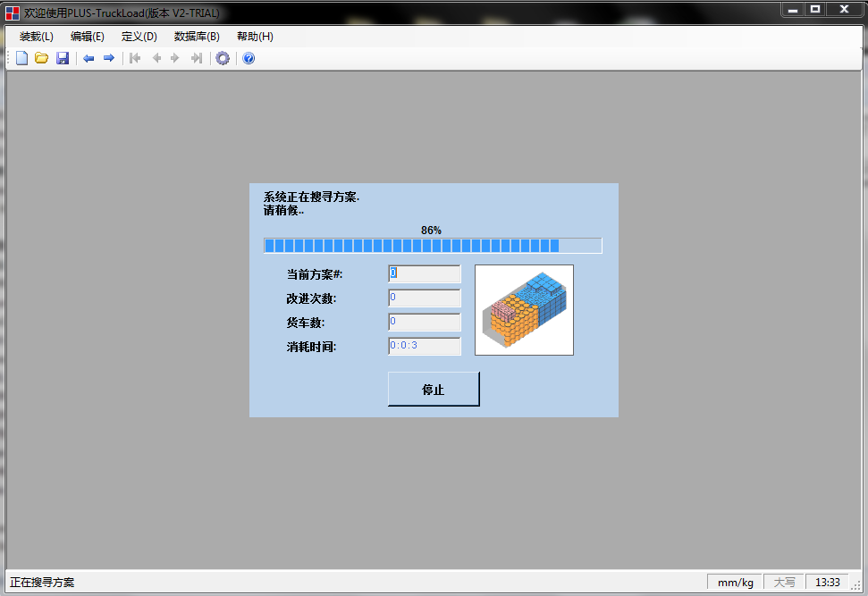Open help via question mark icon
The image size is (868, 596).
coord(249,58)
